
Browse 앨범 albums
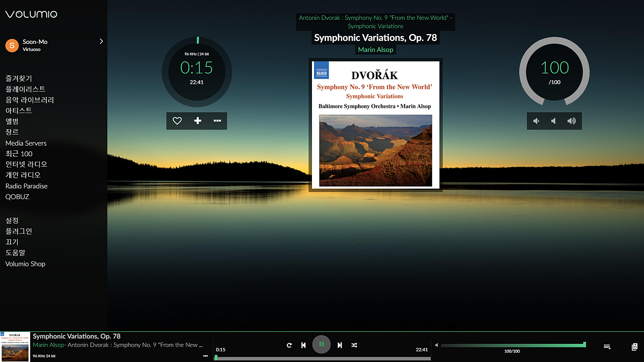pyautogui.click(x=12, y=121)
